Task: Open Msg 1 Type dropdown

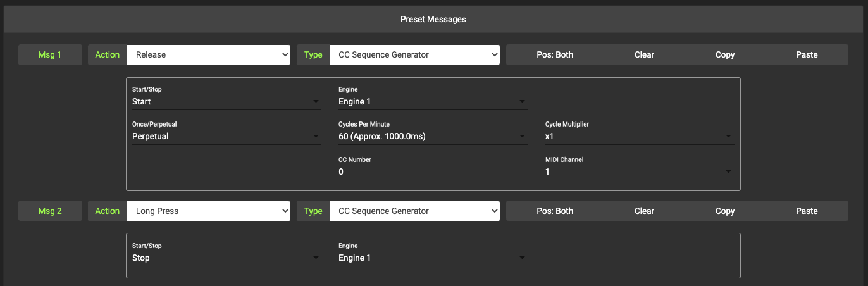Action: pyautogui.click(x=414, y=54)
